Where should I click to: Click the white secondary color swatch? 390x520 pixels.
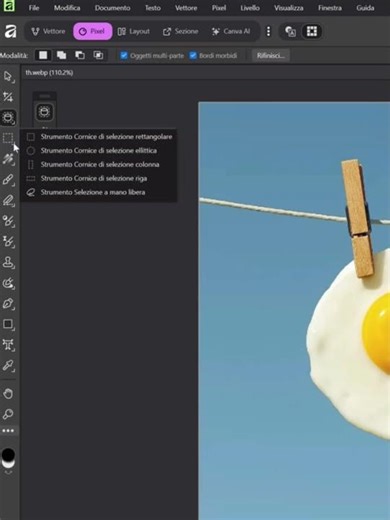point(8,465)
